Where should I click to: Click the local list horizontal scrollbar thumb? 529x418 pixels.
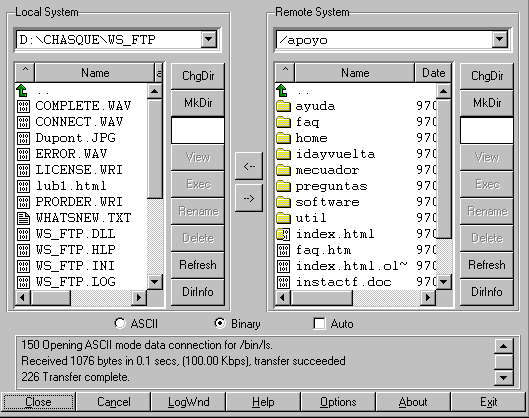[50, 298]
